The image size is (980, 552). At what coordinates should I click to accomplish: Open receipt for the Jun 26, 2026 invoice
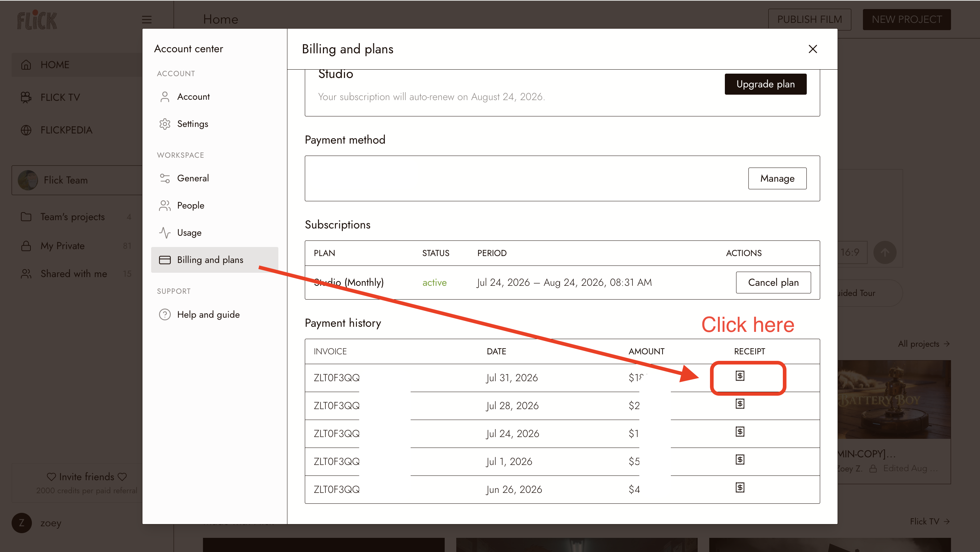[740, 488]
